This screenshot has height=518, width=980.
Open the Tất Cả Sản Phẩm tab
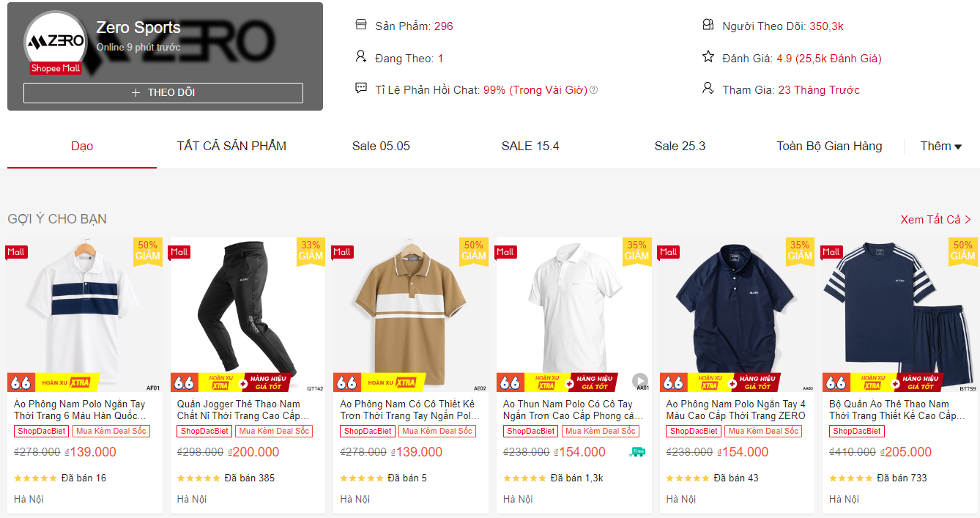point(231,146)
